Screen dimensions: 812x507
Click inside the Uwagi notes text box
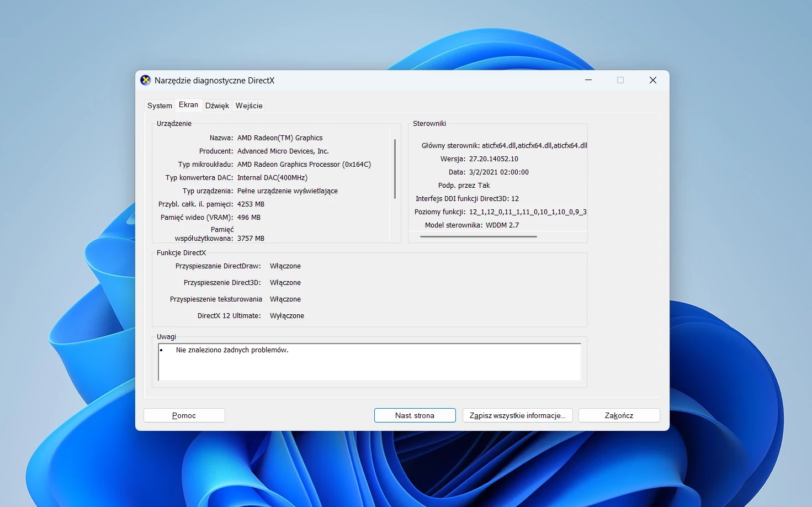pos(369,362)
